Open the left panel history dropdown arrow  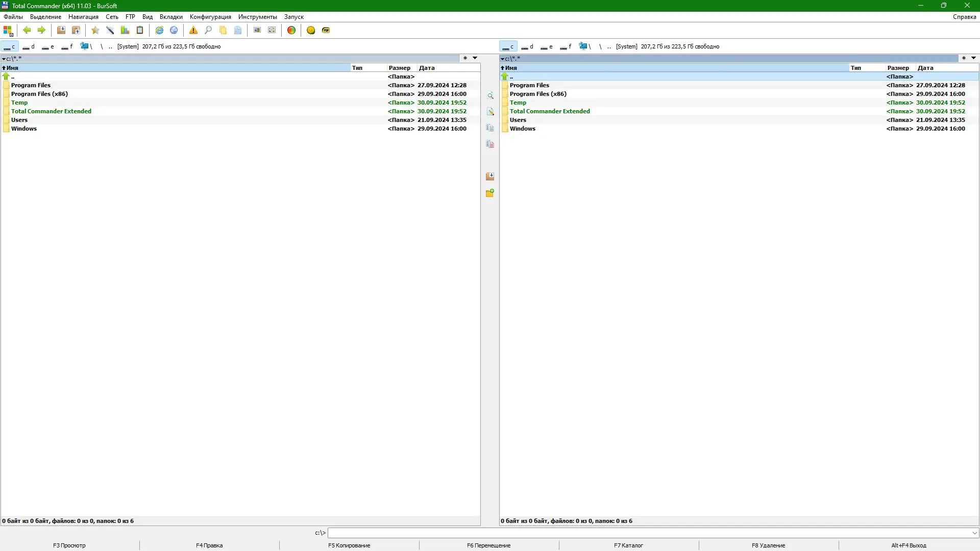click(475, 58)
